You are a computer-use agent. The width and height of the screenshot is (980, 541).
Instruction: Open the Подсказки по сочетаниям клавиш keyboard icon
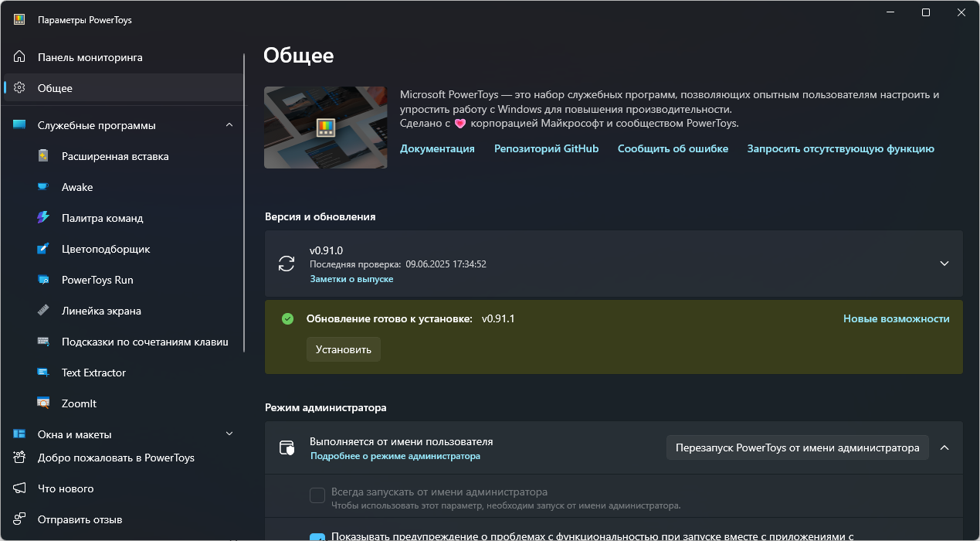tap(43, 342)
